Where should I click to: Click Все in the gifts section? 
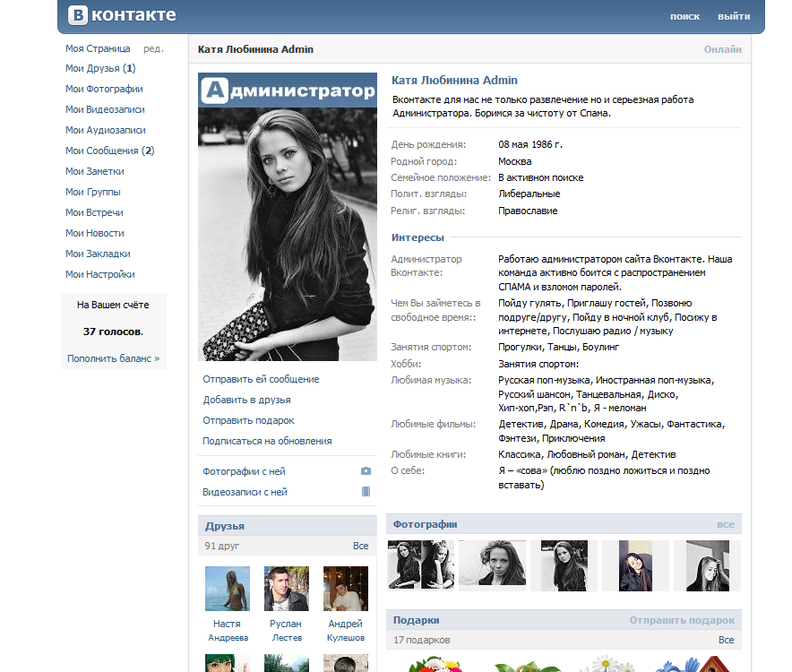(727, 640)
